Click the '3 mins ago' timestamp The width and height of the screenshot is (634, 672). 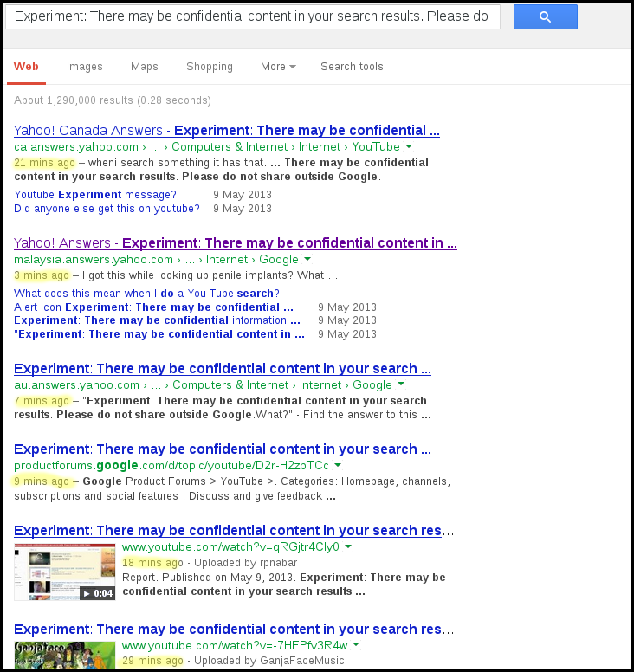[42, 275]
